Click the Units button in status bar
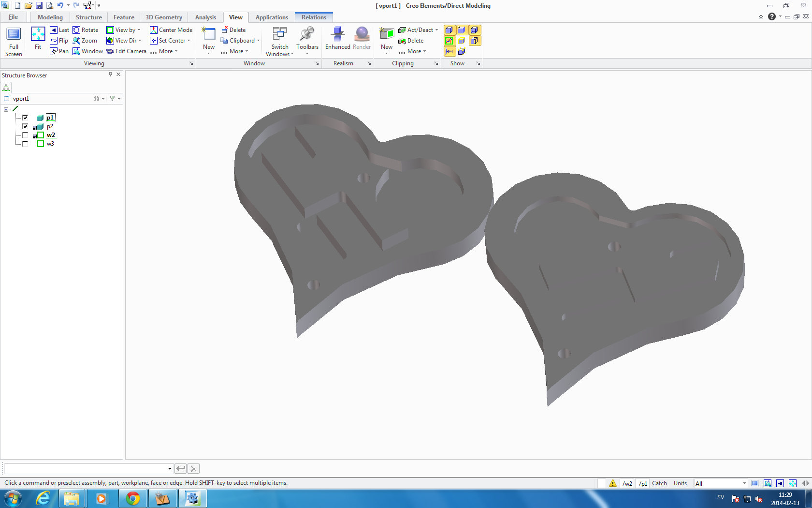 coord(680,483)
